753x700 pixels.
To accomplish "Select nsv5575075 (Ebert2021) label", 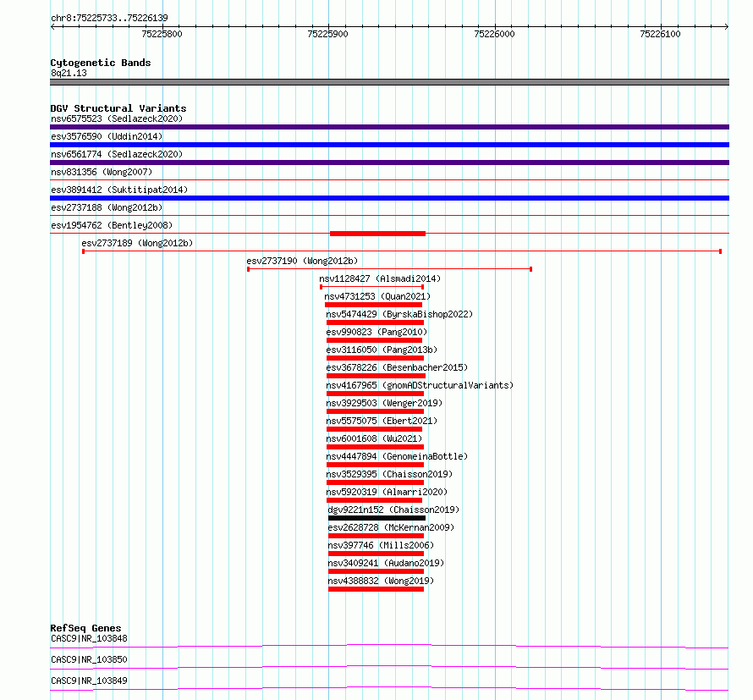I will [382, 421].
